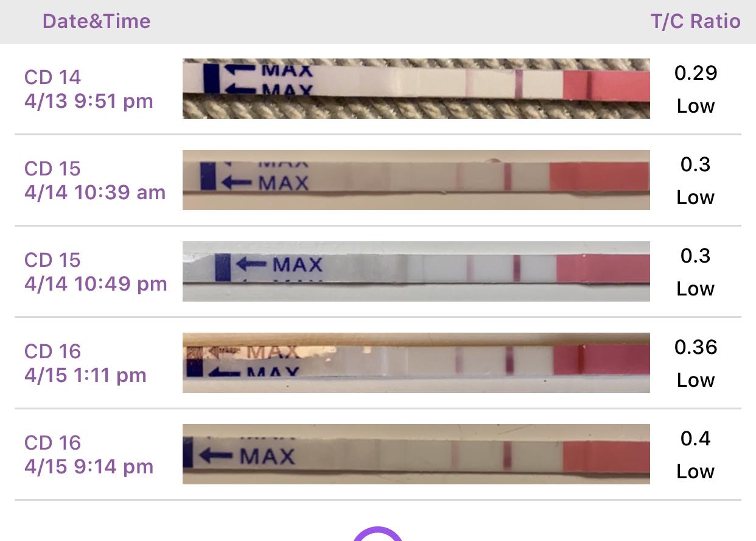Select the T/C Ratio column header

click(x=696, y=21)
